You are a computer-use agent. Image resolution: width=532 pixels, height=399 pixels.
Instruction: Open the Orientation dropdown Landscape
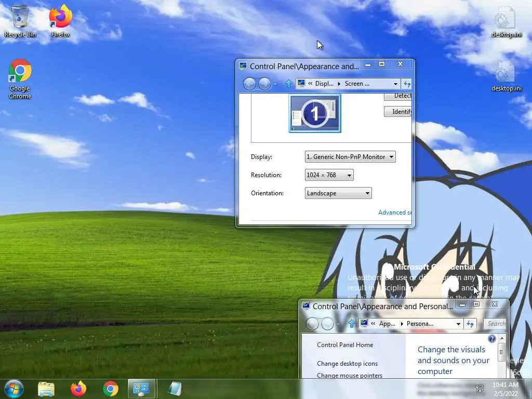[x=338, y=193]
